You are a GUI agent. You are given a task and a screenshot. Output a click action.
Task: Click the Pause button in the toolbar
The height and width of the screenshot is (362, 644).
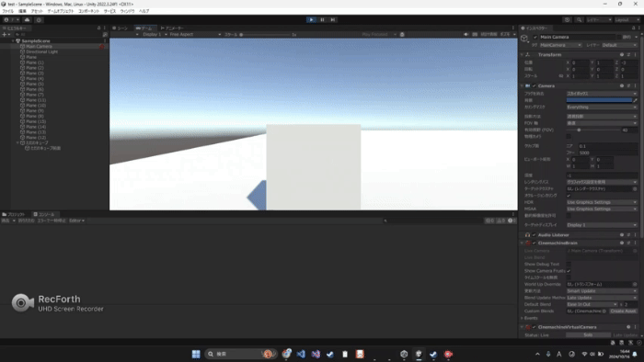[322, 19]
